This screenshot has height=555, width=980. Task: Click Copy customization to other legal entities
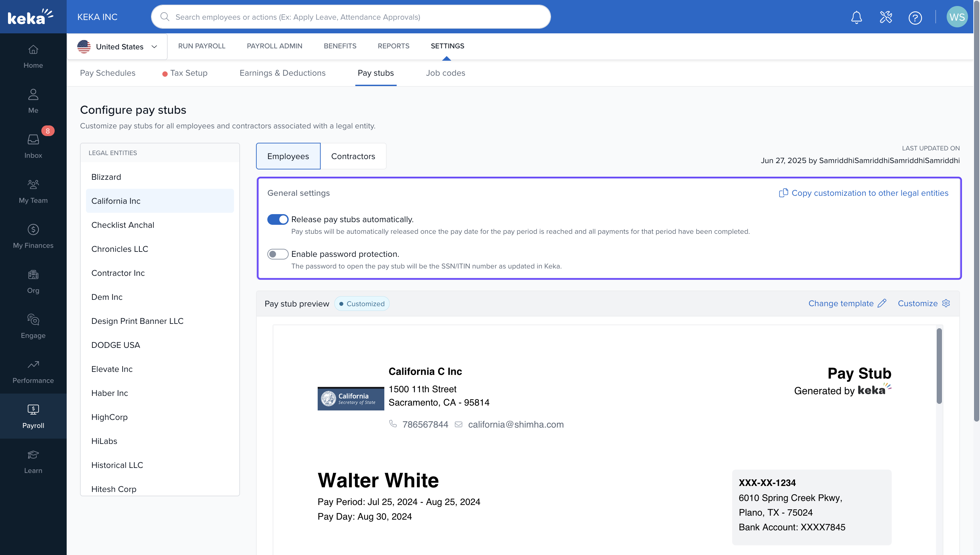coord(863,193)
